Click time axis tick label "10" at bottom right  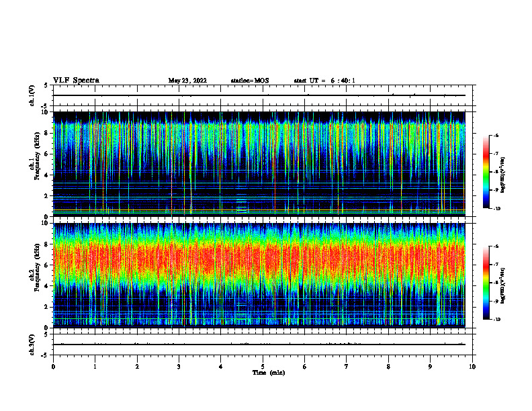(x=472, y=367)
